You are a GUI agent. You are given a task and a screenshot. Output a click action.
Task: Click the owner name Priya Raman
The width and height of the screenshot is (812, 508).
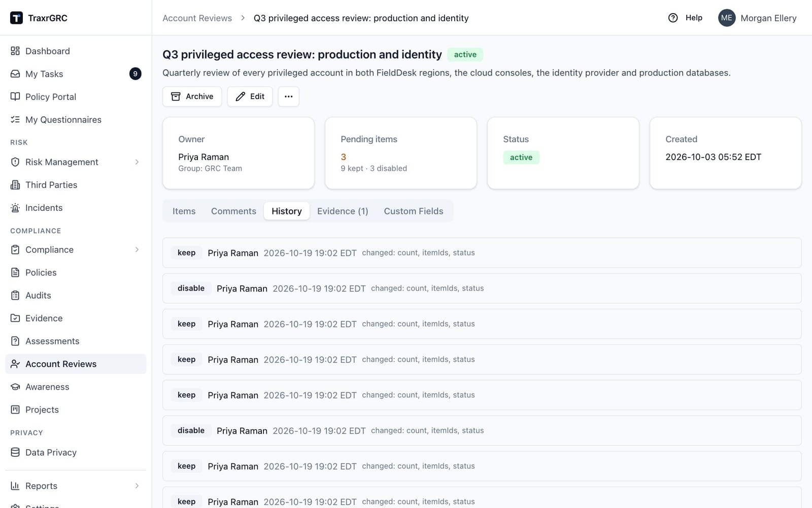pyautogui.click(x=204, y=157)
